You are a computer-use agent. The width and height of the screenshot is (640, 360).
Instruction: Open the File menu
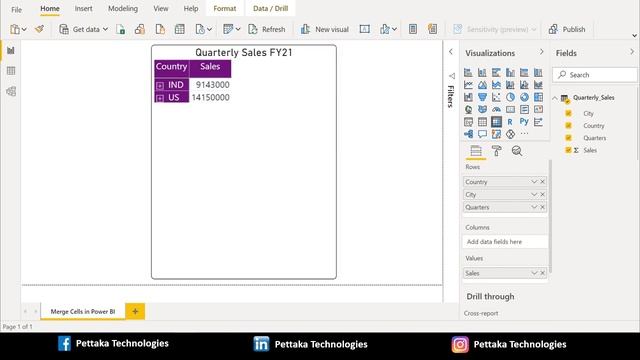tap(16, 9)
